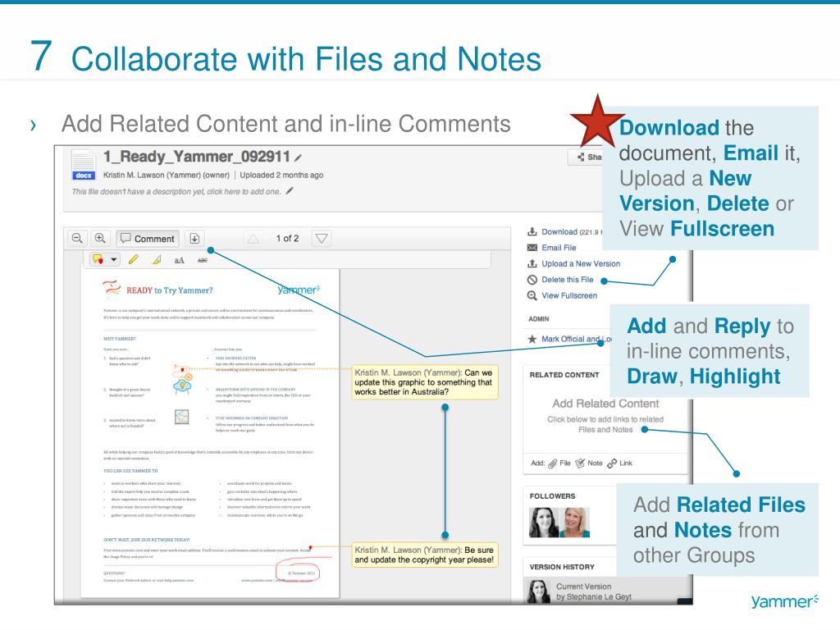Add a related Link
This screenshot has width=840, height=630.
point(620,463)
